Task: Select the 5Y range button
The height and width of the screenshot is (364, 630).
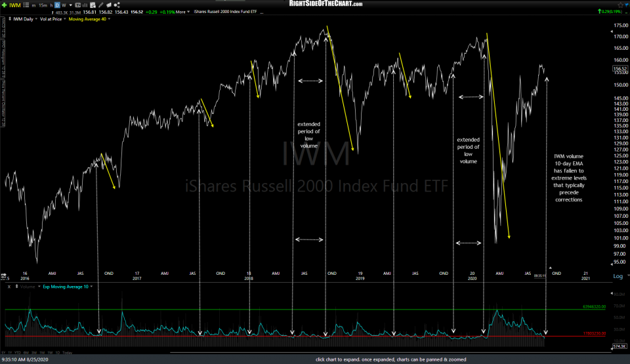Action: [3, 353]
